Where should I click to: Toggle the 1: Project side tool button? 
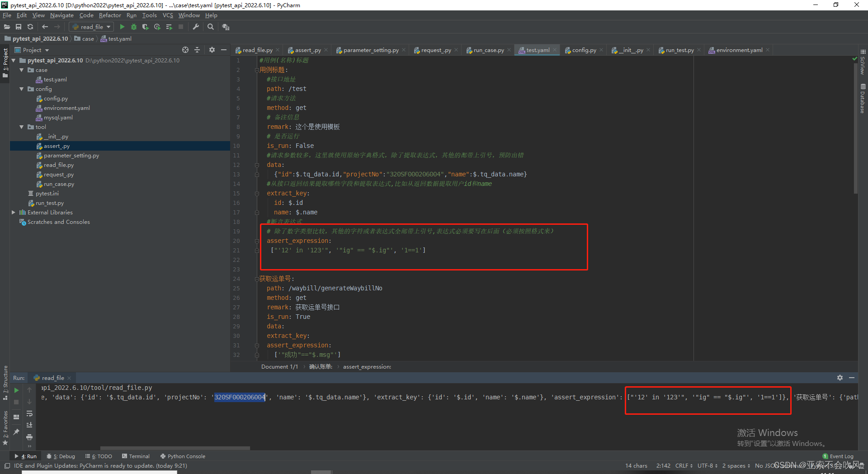[5, 63]
